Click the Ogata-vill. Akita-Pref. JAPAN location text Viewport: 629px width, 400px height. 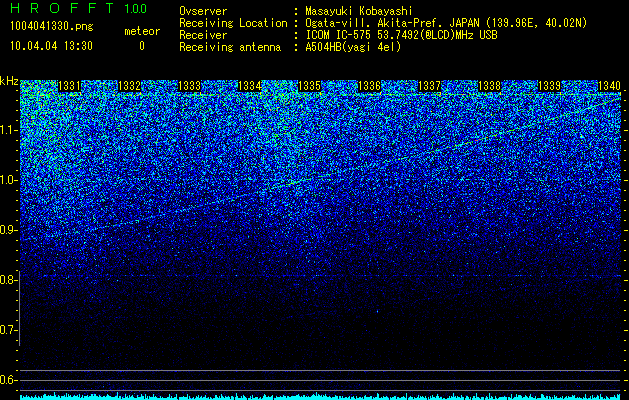pyautogui.click(x=446, y=23)
